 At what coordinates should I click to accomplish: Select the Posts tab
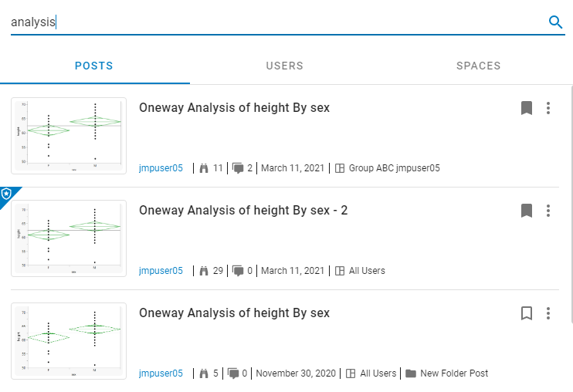coord(94,66)
